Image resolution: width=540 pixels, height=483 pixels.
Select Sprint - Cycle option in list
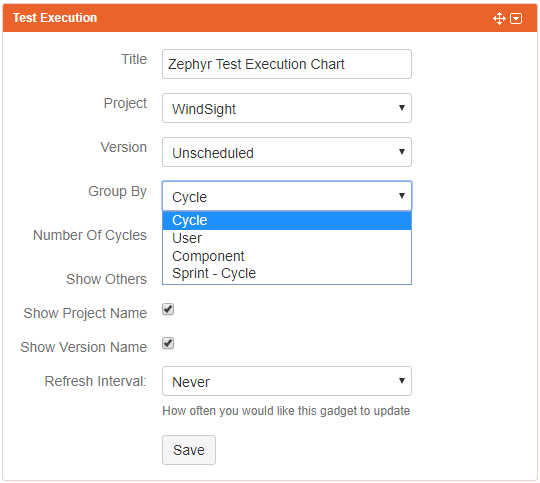click(287, 274)
